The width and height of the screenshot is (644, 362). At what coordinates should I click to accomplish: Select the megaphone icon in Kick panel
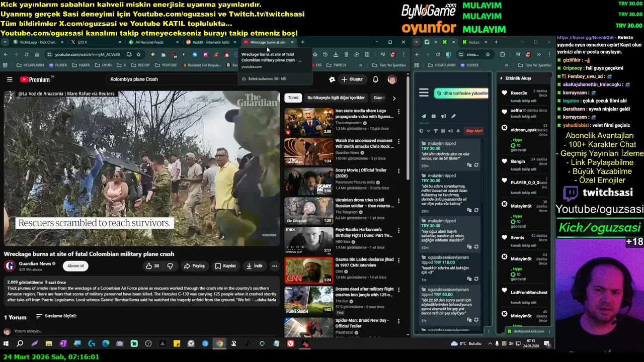point(443,116)
